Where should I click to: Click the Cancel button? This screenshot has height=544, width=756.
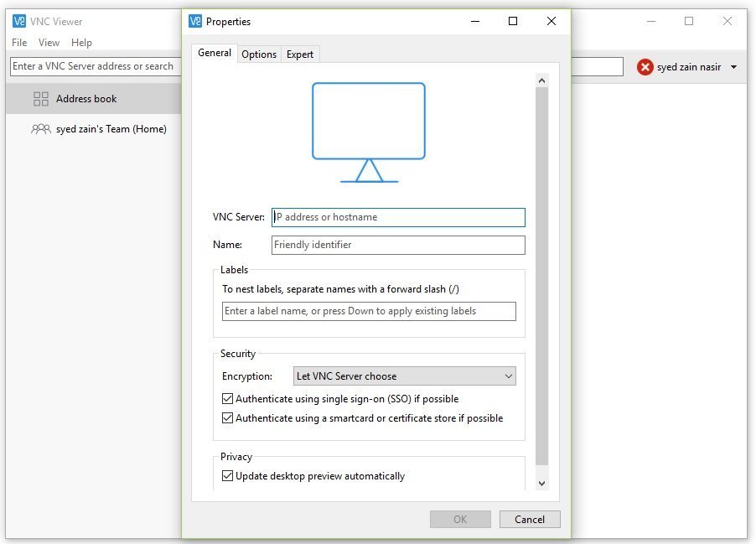530,520
